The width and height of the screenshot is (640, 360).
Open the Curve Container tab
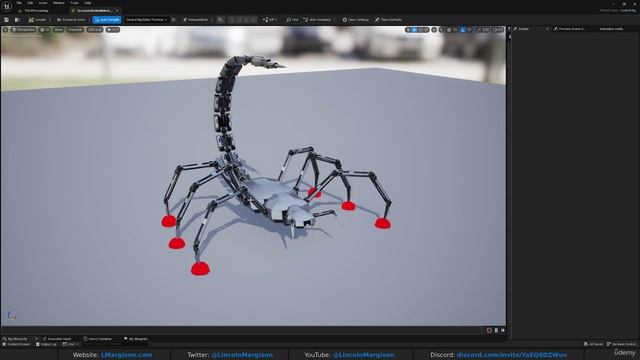98,339
